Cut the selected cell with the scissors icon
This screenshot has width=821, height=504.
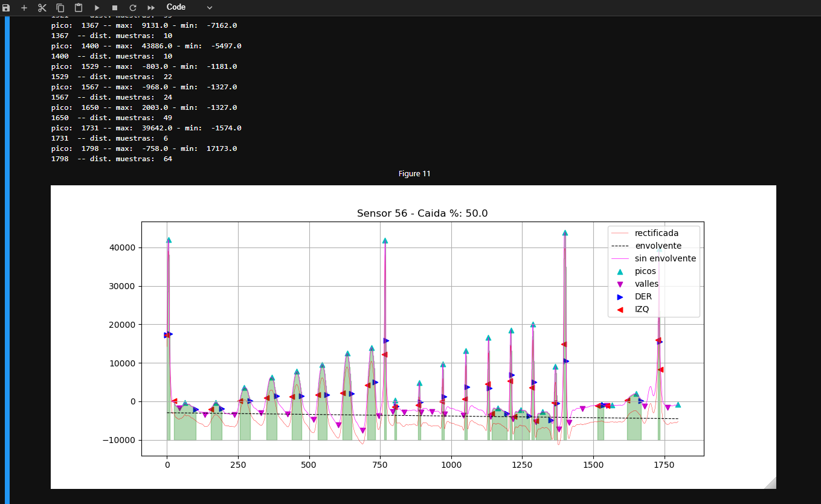(42, 8)
